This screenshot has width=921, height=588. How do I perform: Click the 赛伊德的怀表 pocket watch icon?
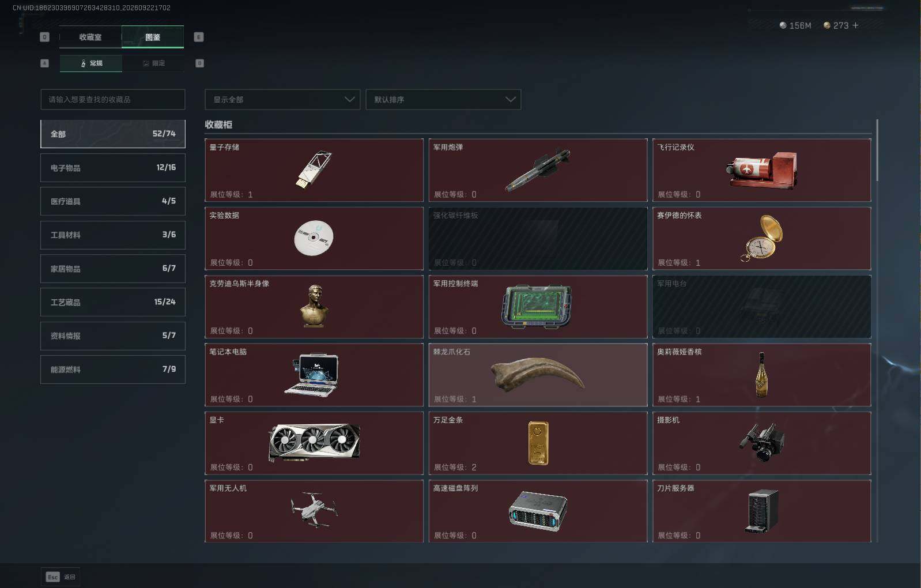coord(761,238)
